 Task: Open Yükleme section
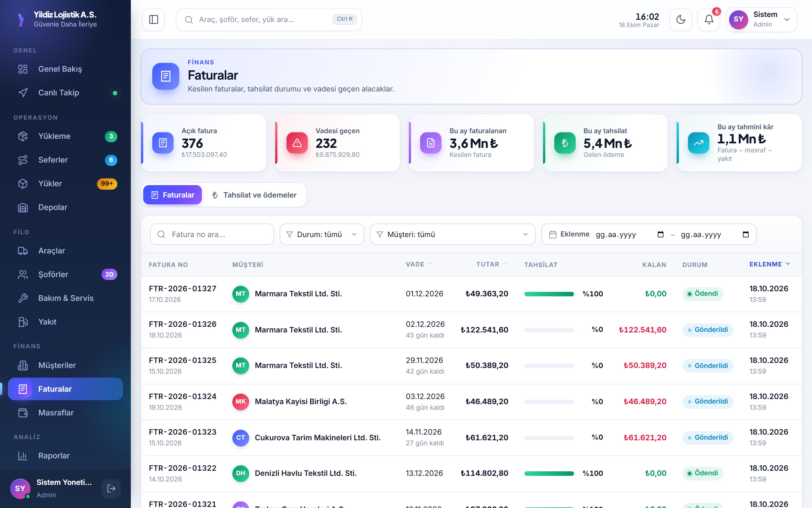coord(65,136)
